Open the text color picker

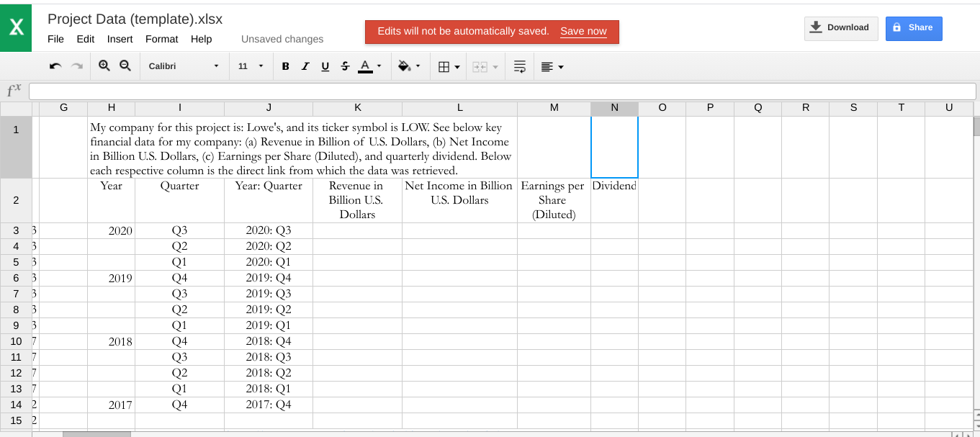coord(364,66)
